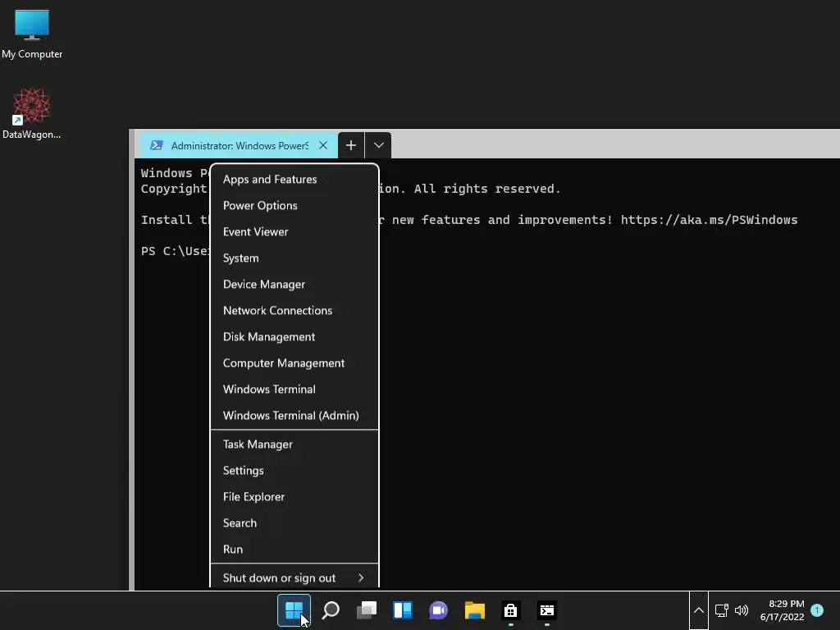The image size is (840, 630).
Task: Open Task Manager from menu
Action: (294, 445)
